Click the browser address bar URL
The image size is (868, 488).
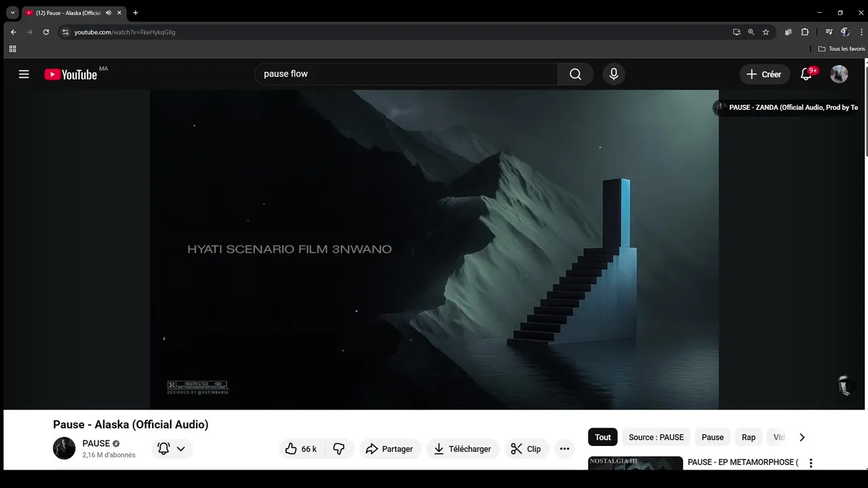click(x=125, y=32)
